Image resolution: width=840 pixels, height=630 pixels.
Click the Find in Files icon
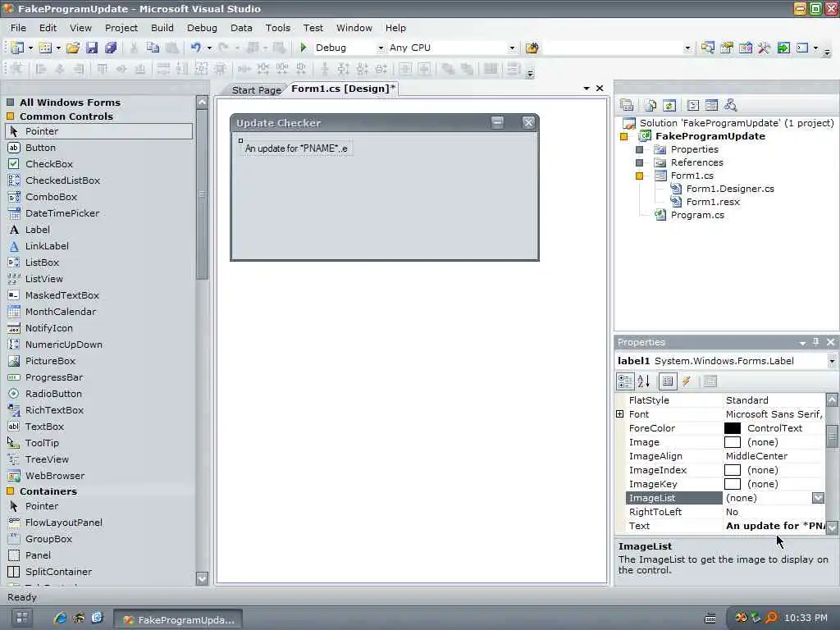click(x=532, y=48)
